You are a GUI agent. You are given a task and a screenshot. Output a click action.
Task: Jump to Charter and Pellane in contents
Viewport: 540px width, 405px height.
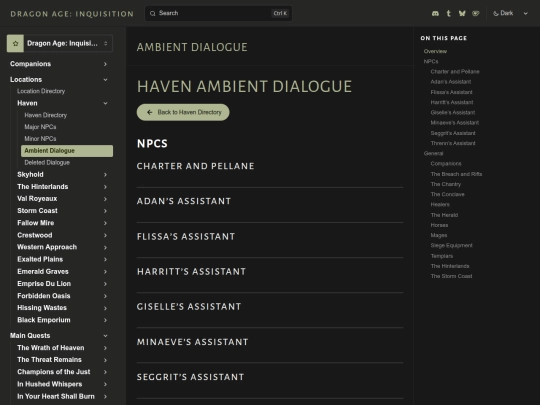pos(455,72)
